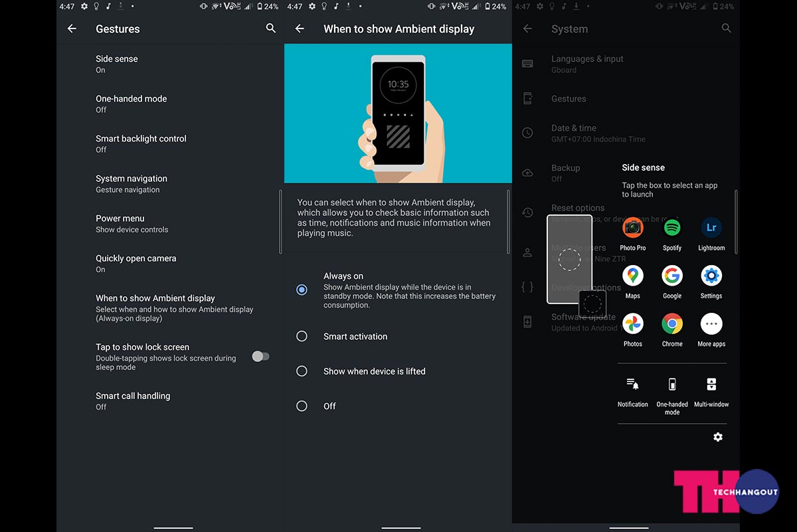Toggle Tap to show lock screen switch
Viewport: 797px width, 532px height.
pos(260,357)
